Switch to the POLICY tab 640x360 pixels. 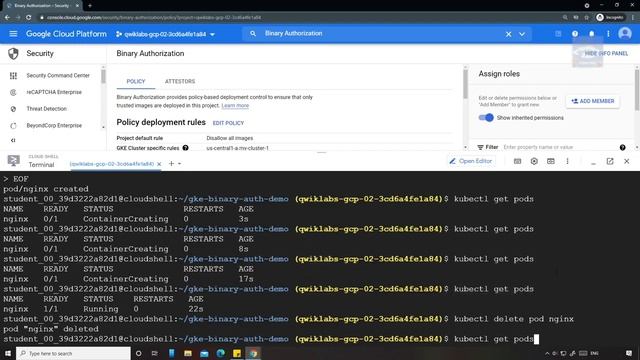[136, 81]
